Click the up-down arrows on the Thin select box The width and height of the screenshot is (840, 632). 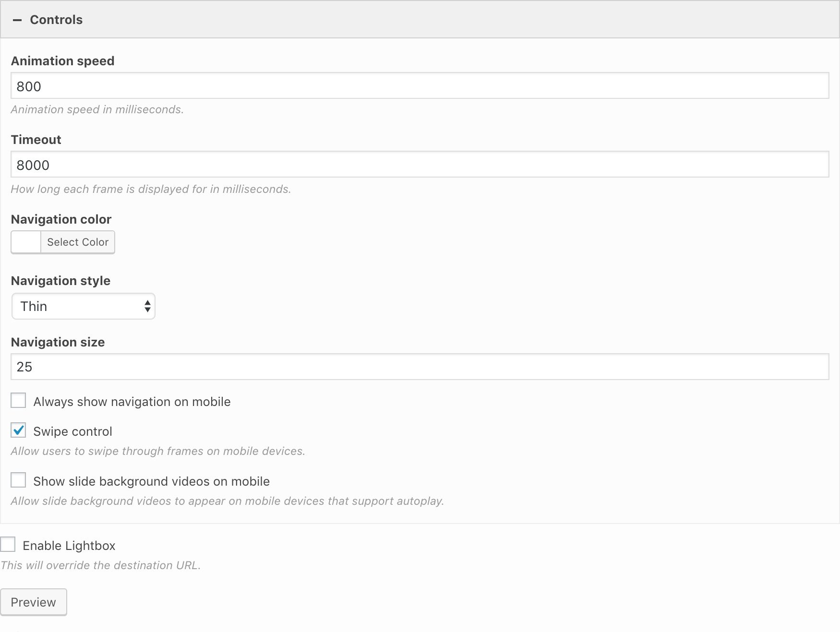point(147,306)
